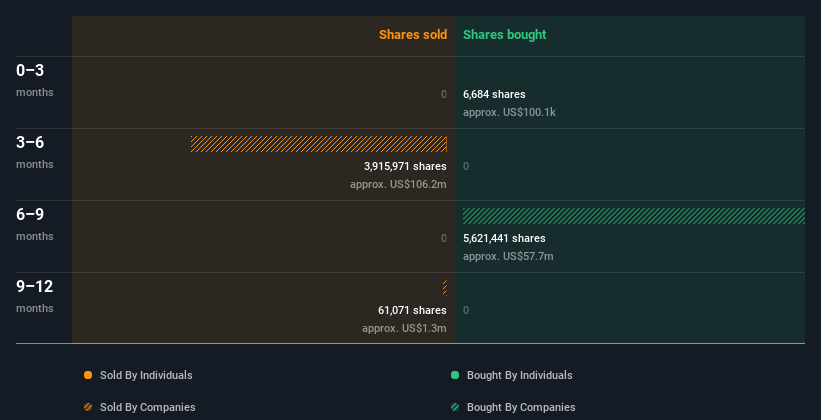
Task: Click the Shares bought column header
Action: (x=505, y=35)
